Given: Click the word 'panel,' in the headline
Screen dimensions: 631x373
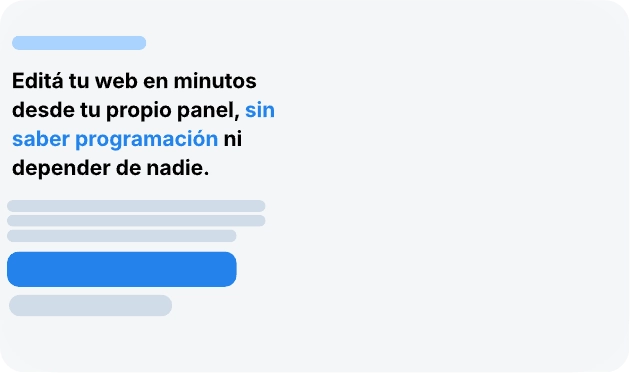Looking at the screenshot, I should (208, 111).
